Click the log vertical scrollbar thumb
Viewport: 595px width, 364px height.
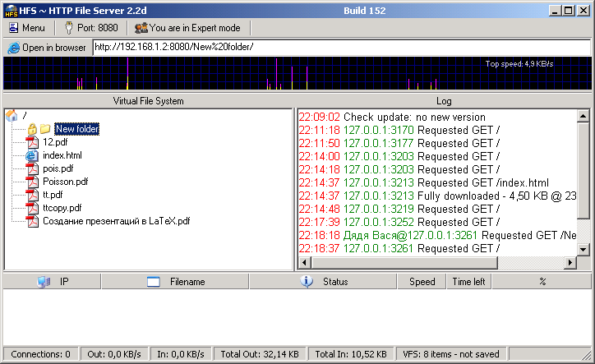point(583,170)
